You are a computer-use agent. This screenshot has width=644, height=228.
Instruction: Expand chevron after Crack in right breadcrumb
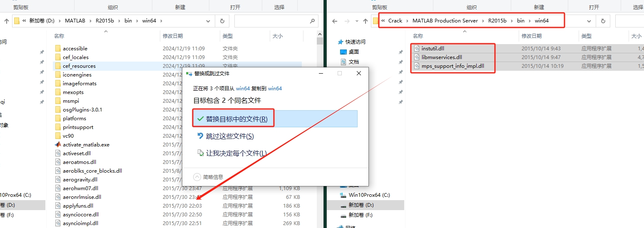tap(407, 21)
